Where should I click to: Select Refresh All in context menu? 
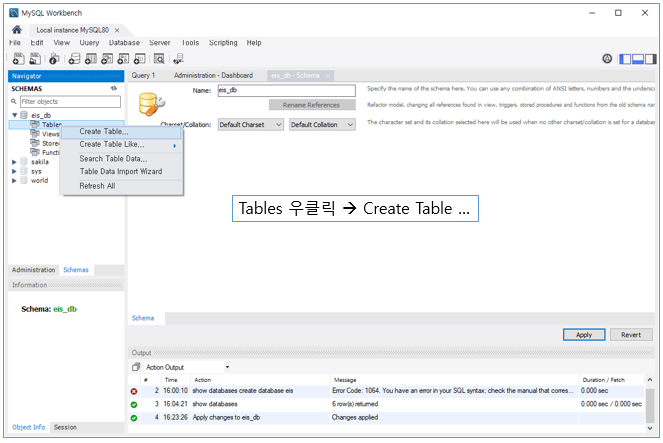pyautogui.click(x=121, y=186)
